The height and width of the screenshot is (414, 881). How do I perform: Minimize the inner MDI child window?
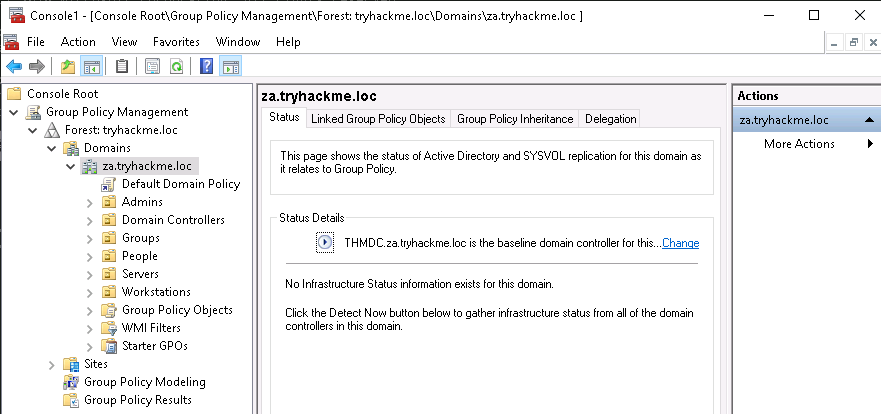click(x=834, y=42)
